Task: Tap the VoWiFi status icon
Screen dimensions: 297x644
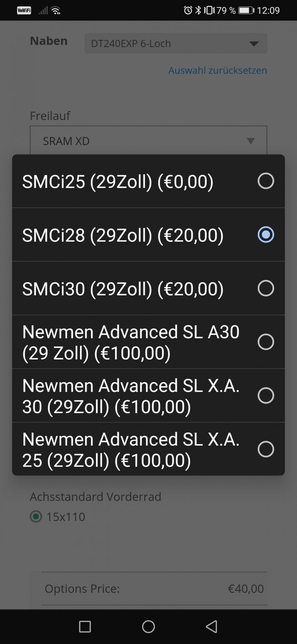Action: coord(24,10)
